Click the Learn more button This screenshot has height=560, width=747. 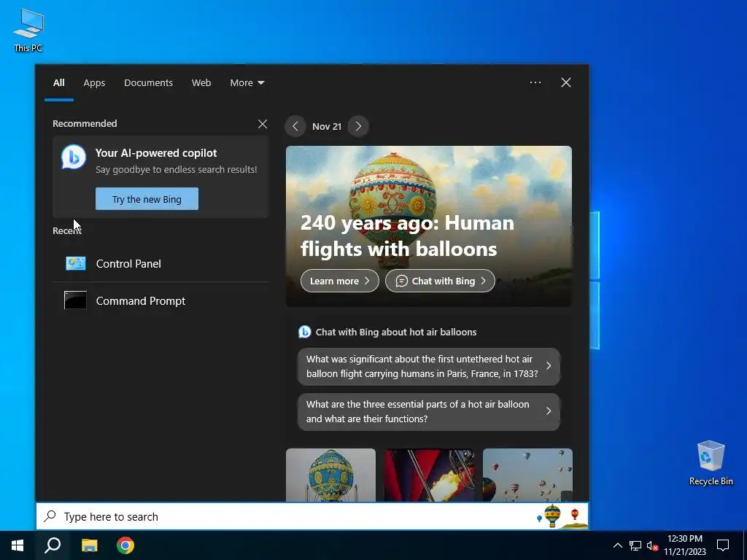340,281
